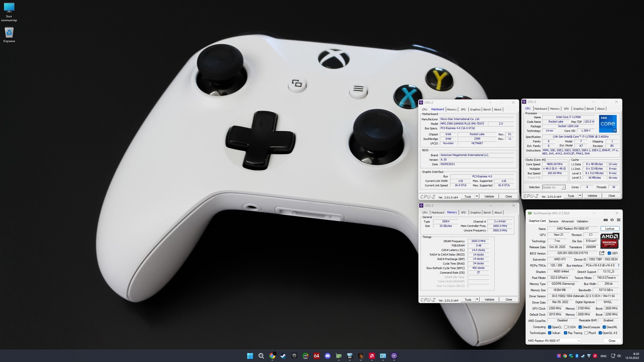Click Close in CPU-Z Memory window
644x362 pixels.
click(x=508, y=300)
